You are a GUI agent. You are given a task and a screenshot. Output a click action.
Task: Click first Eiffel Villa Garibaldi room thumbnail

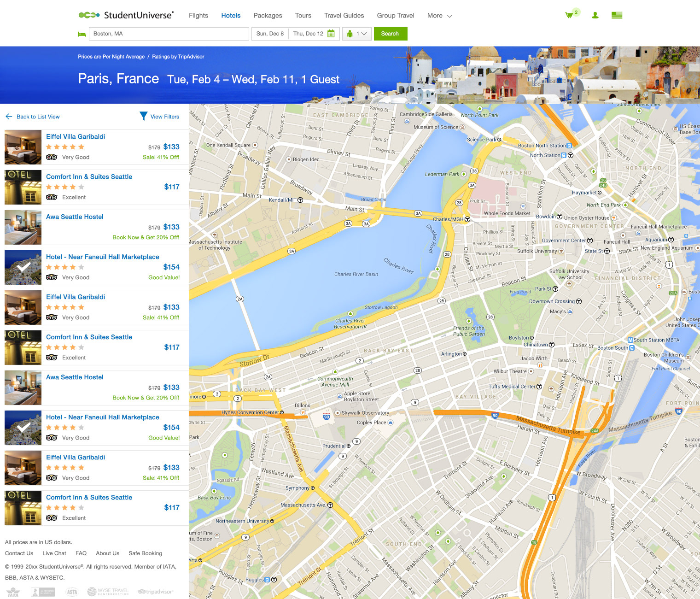23,147
